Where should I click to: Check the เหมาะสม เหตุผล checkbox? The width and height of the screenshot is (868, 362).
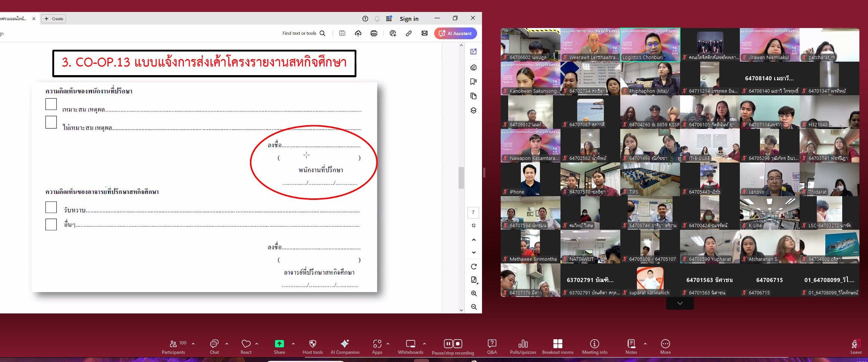51,104
